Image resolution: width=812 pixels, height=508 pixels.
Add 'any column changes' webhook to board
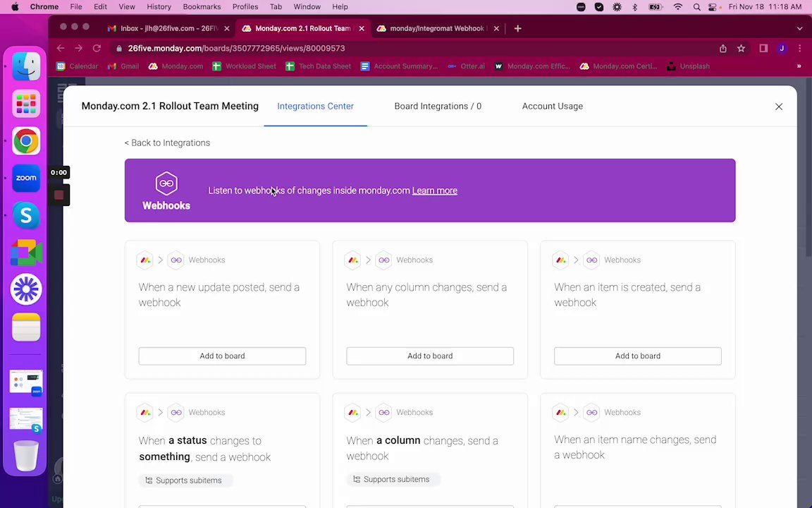tap(430, 356)
